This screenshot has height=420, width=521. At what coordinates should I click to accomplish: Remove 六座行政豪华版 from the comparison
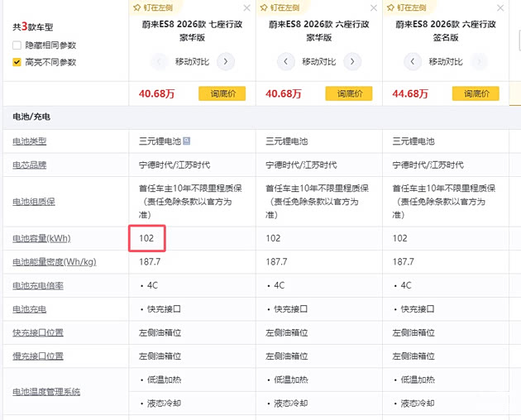(375, 7)
